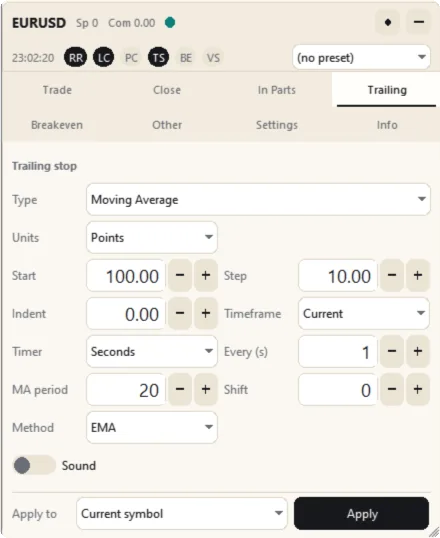This screenshot has width=440, height=538.
Task: Click the 23:02:20 time display
Action: (33, 58)
